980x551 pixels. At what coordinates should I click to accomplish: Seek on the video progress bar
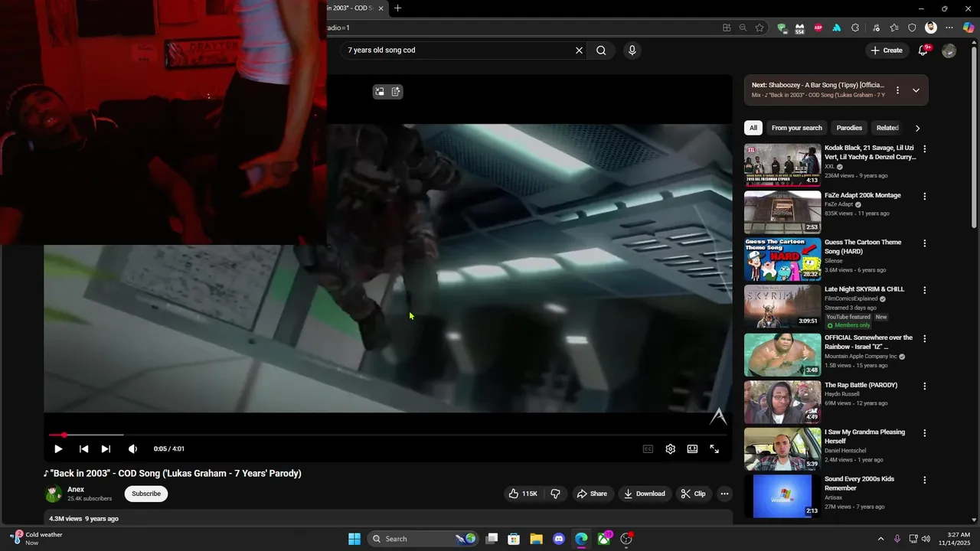point(387,435)
